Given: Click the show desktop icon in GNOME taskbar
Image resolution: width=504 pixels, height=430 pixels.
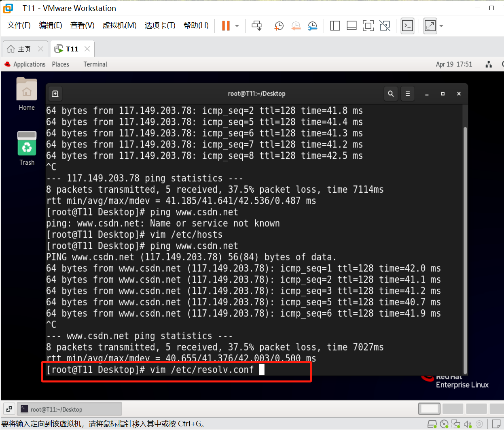Looking at the screenshot, I should pos(9,409).
